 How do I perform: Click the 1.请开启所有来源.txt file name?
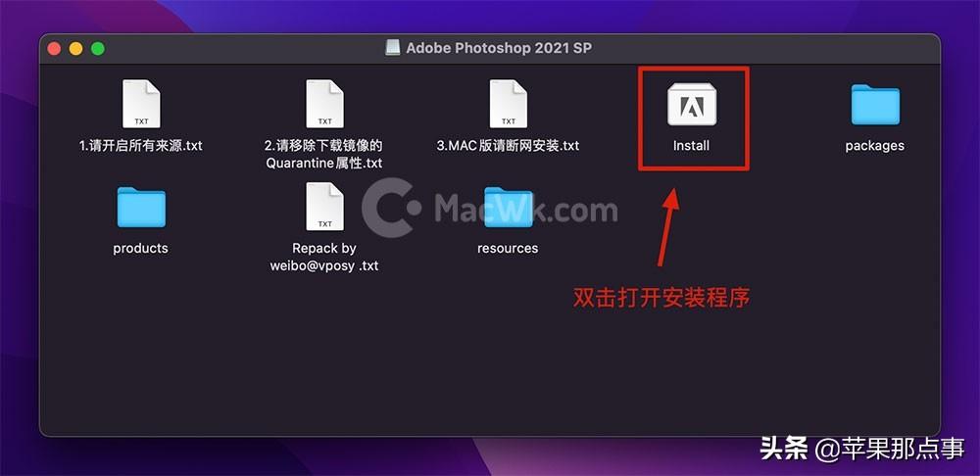tap(140, 146)
